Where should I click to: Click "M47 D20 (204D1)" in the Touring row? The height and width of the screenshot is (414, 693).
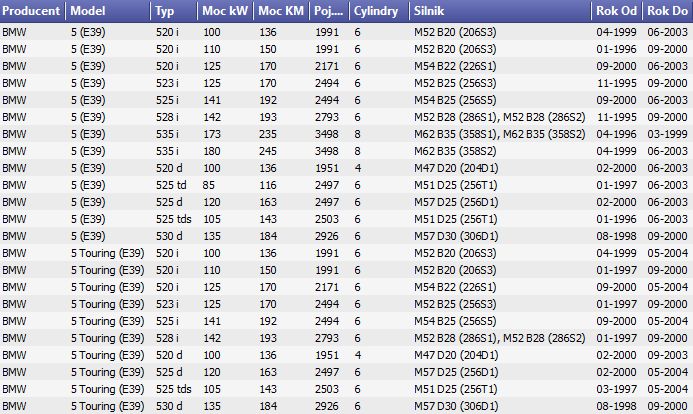tap(456, 355)
